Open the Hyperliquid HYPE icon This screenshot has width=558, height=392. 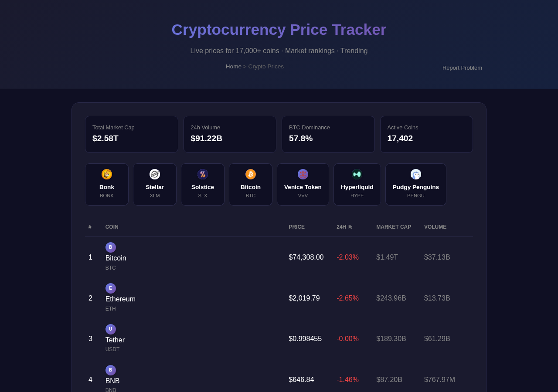pos(357,174)
